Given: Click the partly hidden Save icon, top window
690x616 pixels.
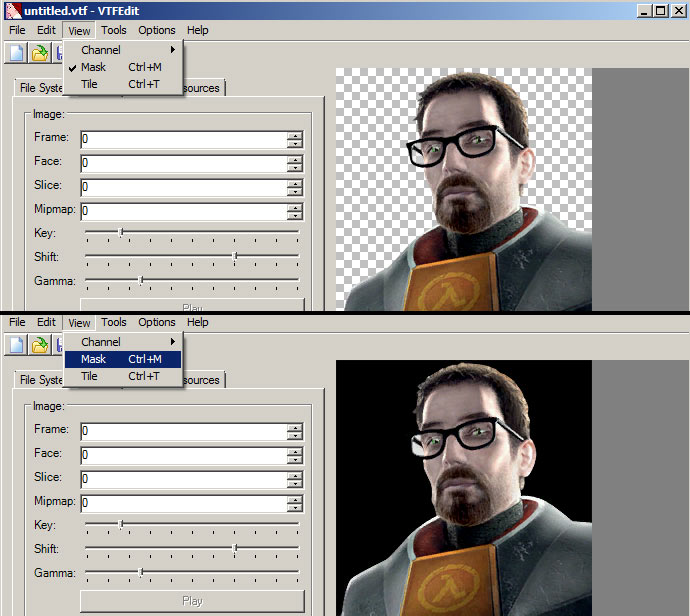Looking at the screenshot, I should pos(59,53).
